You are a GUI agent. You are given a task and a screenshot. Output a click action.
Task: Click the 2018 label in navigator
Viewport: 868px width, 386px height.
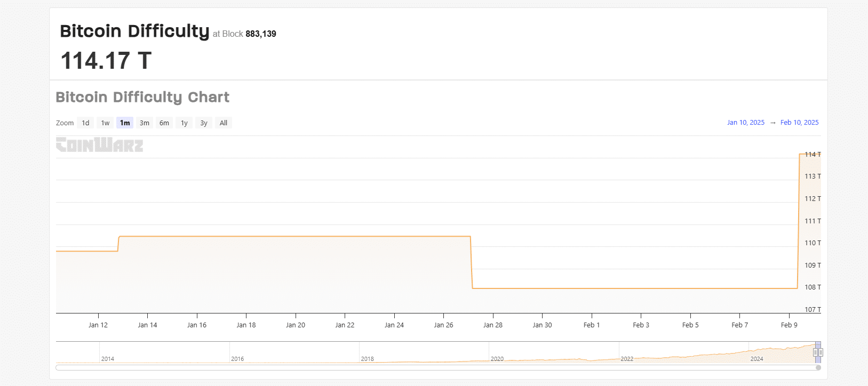click(x=367, y=359)
